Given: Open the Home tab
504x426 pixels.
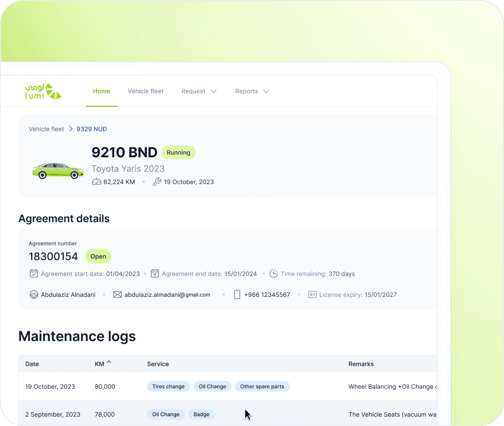Looking at the screenshot, I should pyautogui.click(x=102, y=92).
